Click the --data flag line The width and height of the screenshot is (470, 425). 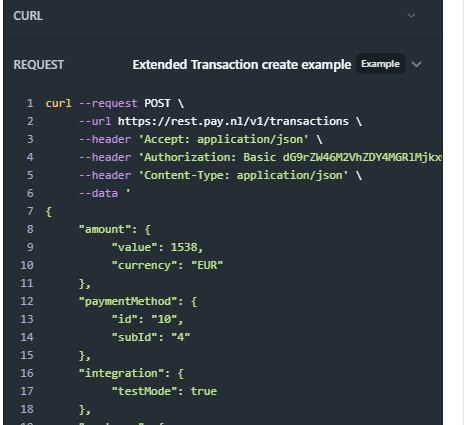tap(105, 193)
